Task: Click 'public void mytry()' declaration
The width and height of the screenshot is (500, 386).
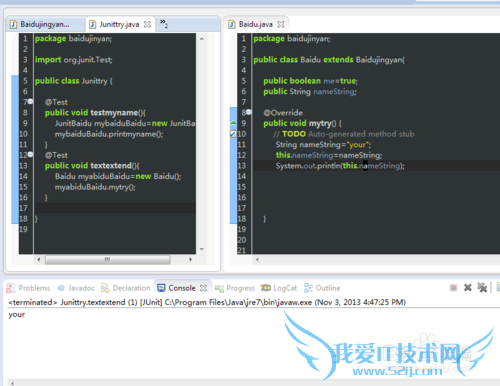Action: (302, 123)
